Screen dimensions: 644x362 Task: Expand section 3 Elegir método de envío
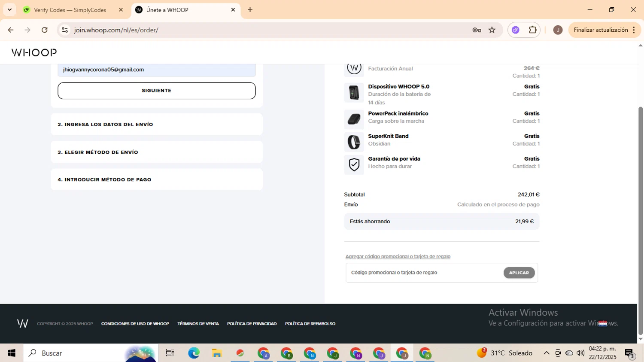pos(157,152)
